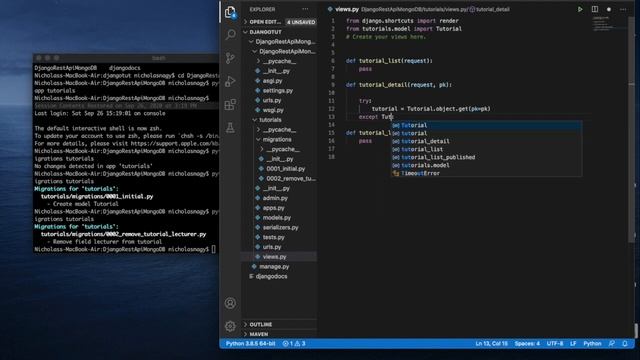Image resolution: width=640 pixels, height=360 pixels.
Task: Open apps.py in the explorer
Action: pyautogui.click(x=273, y=208)
